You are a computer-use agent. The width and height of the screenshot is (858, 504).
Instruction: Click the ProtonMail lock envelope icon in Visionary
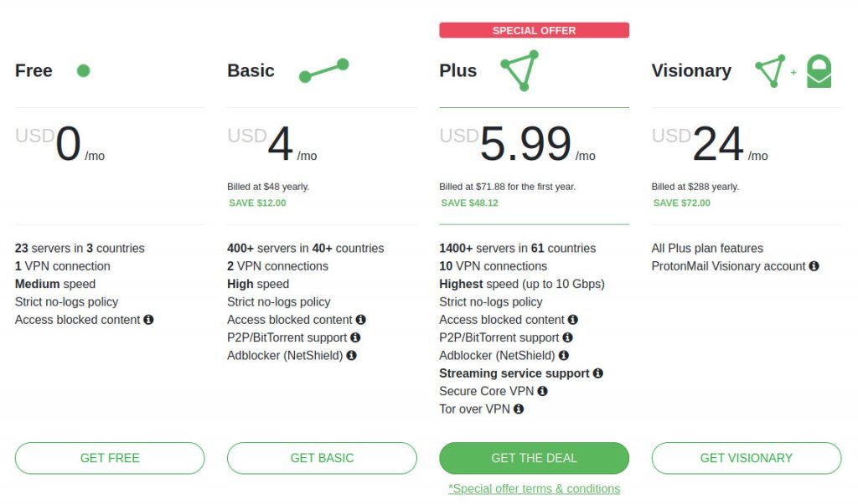pos(819,71)
